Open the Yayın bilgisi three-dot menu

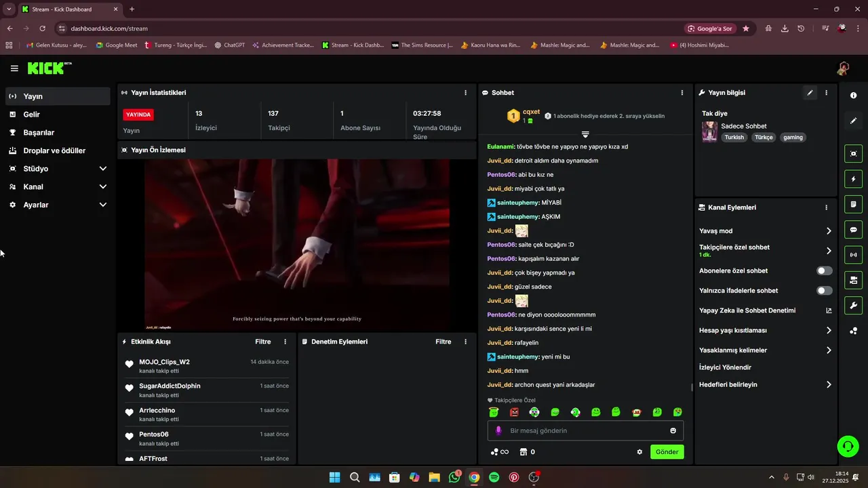826,93
